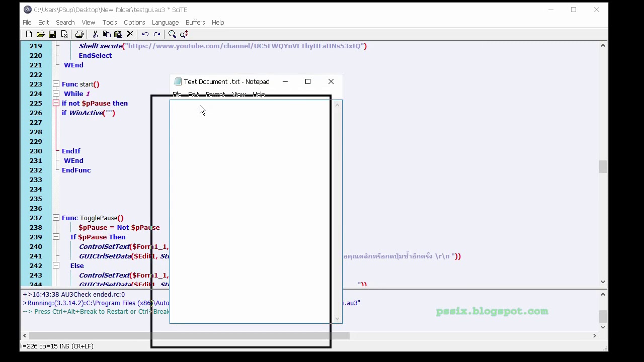Viewport: 644px width, 362px height.
Task: Click the horizontal scrollbar left arrow
Action: pyautogui.click(x=25, y=335)
